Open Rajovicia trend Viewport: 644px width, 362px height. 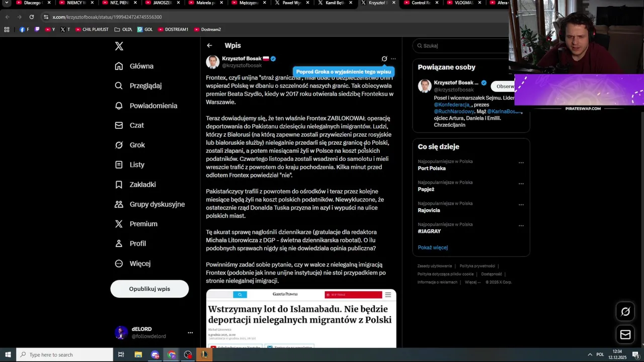pos(429,210)
